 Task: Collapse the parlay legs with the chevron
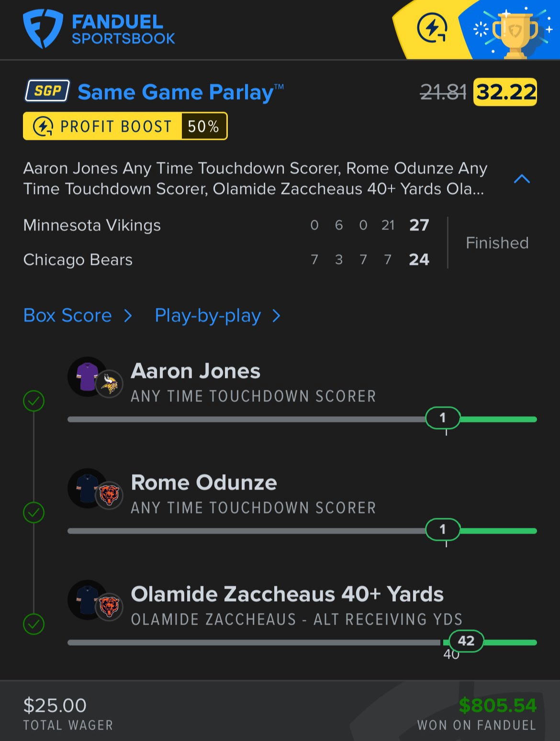click(x=521, y=179)
